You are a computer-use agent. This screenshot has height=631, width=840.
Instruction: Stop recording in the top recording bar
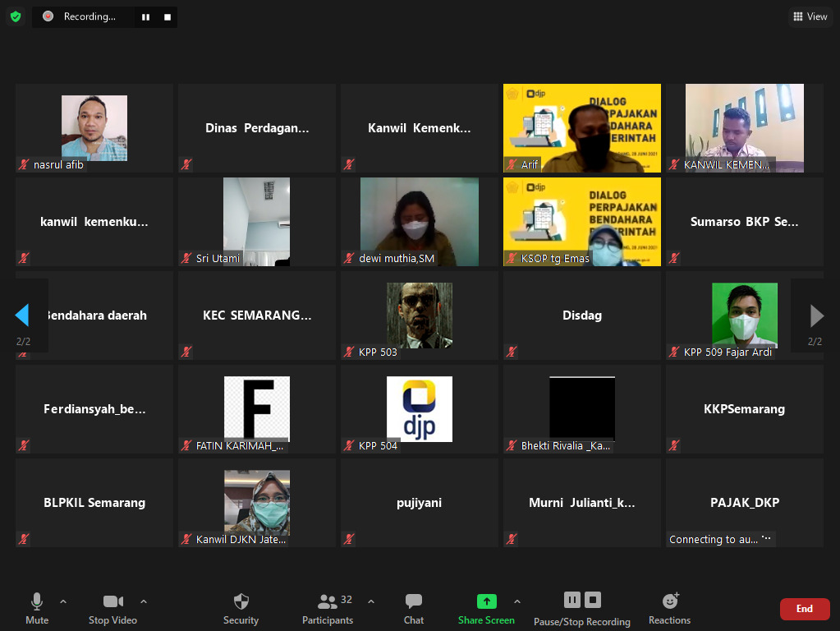(x=168, y=16)
